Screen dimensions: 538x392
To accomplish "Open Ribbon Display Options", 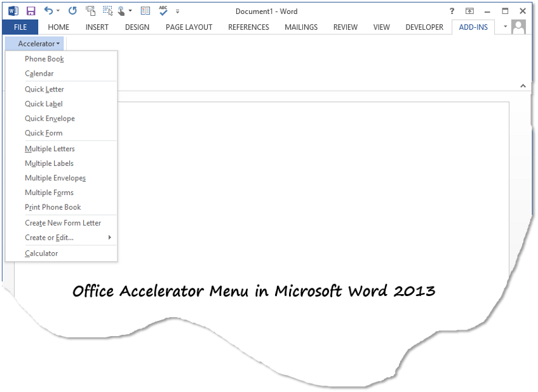I will [469, 11].
